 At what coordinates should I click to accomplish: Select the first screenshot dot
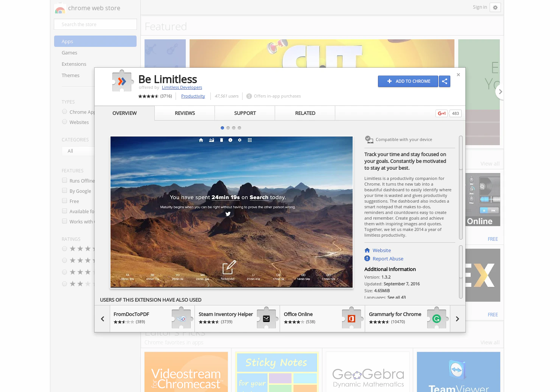(222, 128)
